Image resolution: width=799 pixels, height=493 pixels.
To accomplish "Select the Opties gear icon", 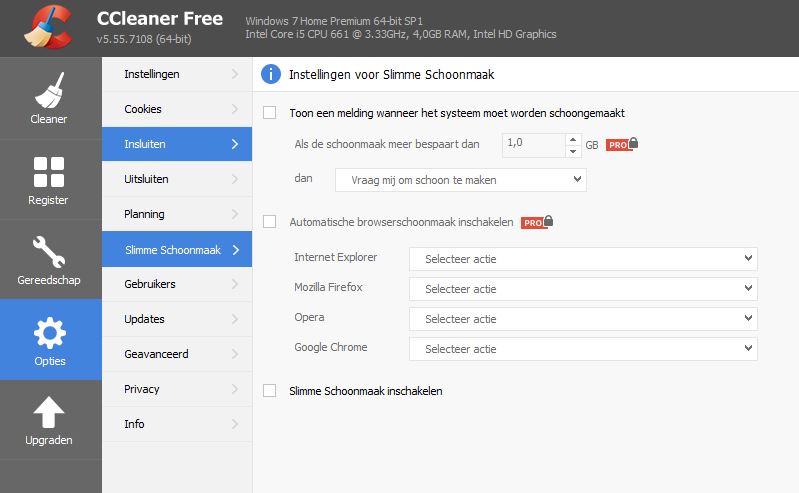I will click(49, 340).
